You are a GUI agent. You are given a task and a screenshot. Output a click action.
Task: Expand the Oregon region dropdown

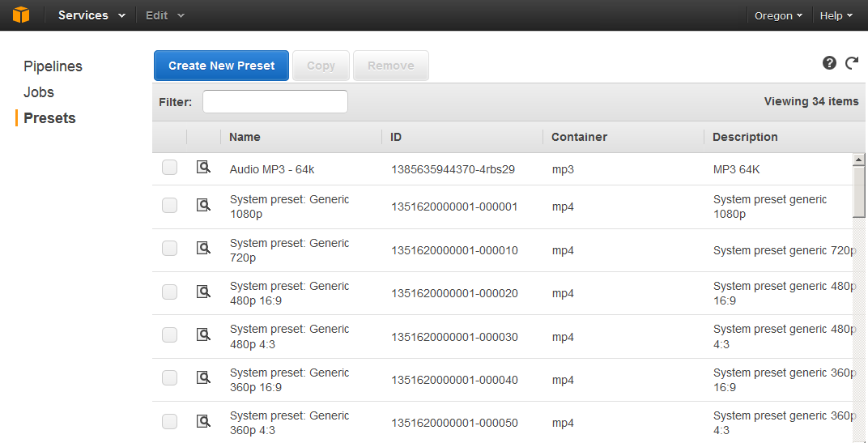pyautogui.click(x=778, y=15)
